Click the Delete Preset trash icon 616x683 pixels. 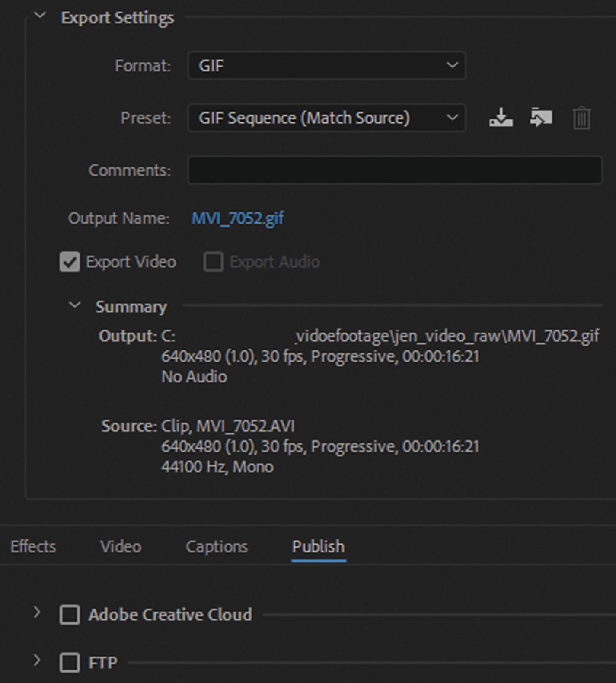(x=581, y=118)
